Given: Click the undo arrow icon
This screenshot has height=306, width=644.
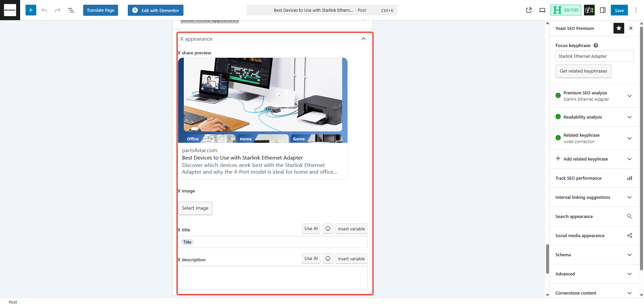Looking at the screenshot, I should pyautogui.click(x=44, y=10).
